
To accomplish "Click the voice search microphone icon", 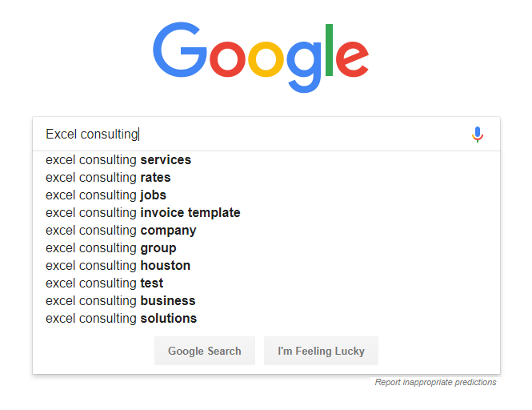I will coord(478,135).
